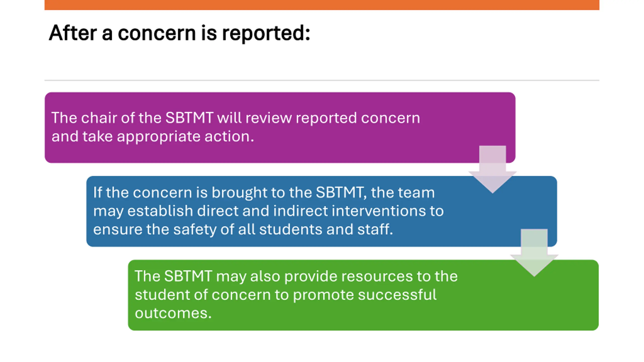Screen dimensions: 644x362
Task: Click the word 'outcomes.' in the green box
Action: pyautogui.click(x=173, y=313)
